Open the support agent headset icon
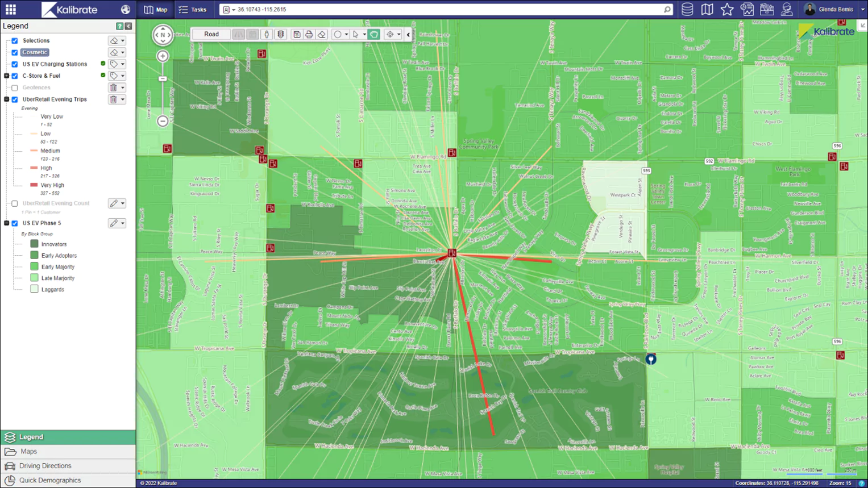 click(x=787, y=10)
